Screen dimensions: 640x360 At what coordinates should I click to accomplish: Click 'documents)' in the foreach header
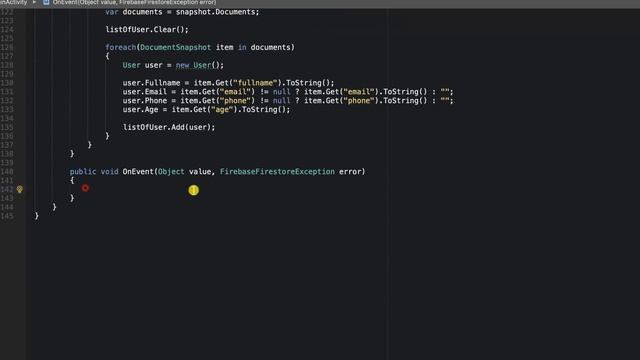point(273,47)
